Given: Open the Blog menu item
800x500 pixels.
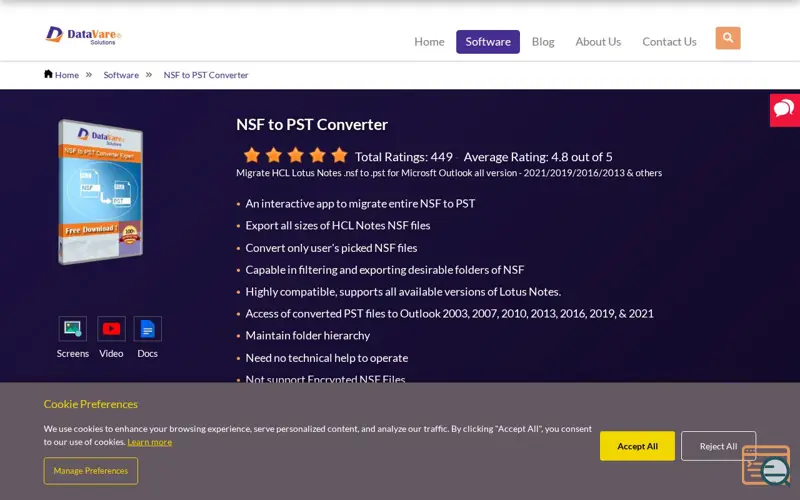Looking at the screenshot, I should pyautogui.click(x=543, y=42).
